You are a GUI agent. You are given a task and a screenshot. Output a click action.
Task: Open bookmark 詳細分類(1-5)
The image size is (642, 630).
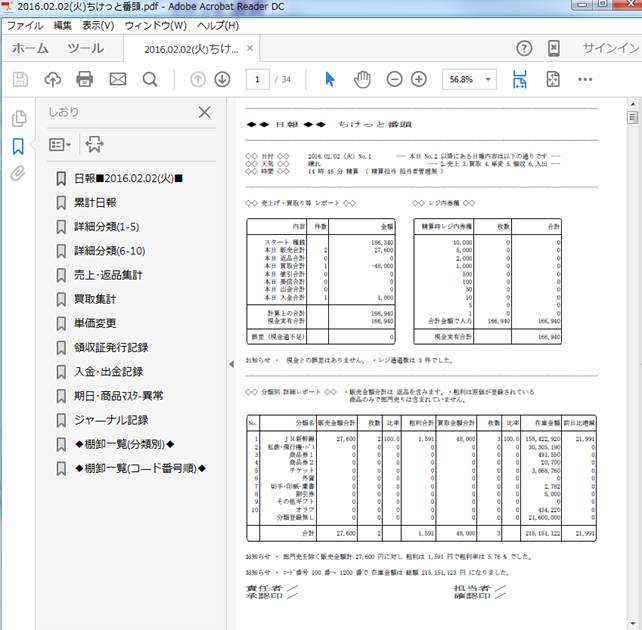(x=106, y=227)
